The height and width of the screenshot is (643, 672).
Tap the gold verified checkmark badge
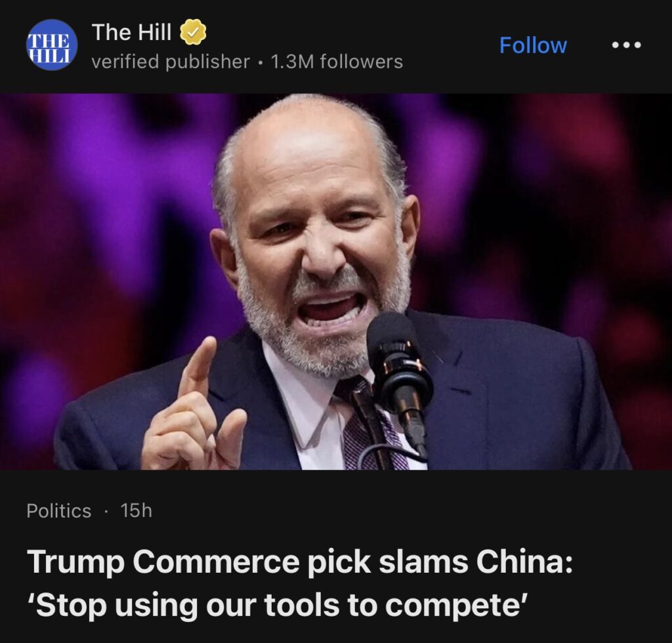(x=193, y=32)
